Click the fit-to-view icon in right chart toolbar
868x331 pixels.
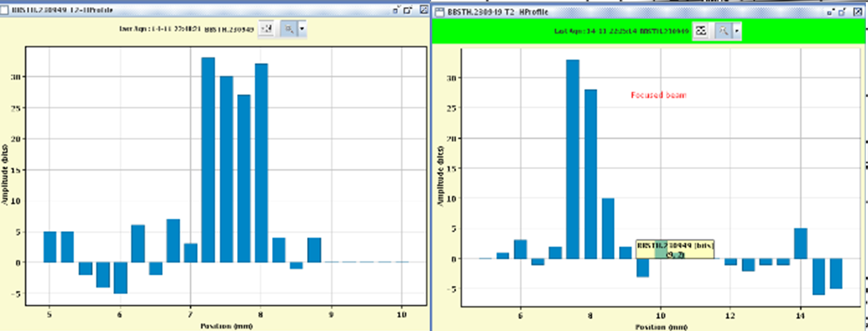[701, 30]
